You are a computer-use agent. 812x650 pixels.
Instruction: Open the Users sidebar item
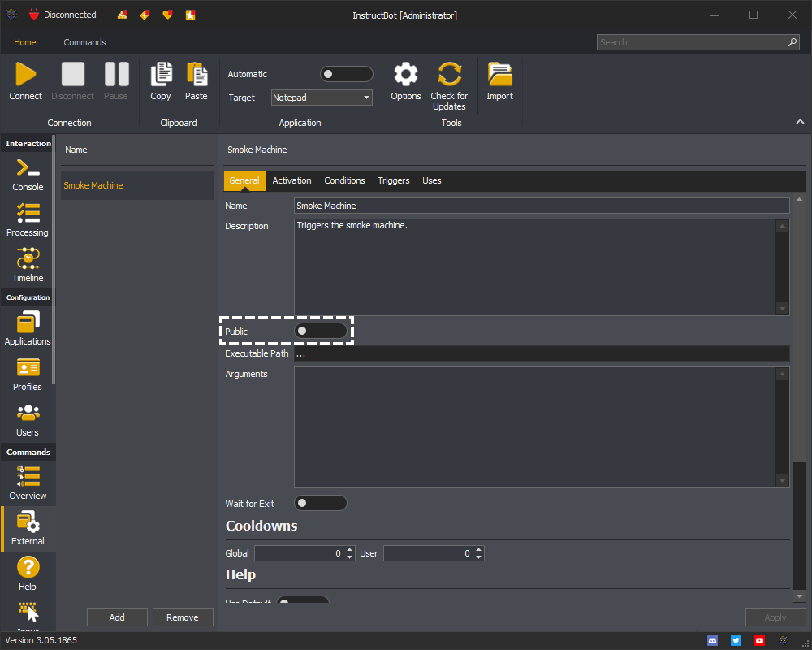(28, 420)
